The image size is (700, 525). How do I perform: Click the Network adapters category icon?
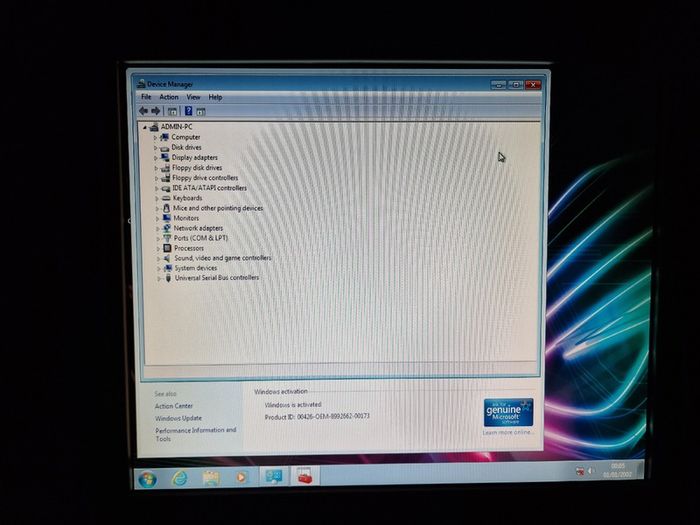point(167,228)
